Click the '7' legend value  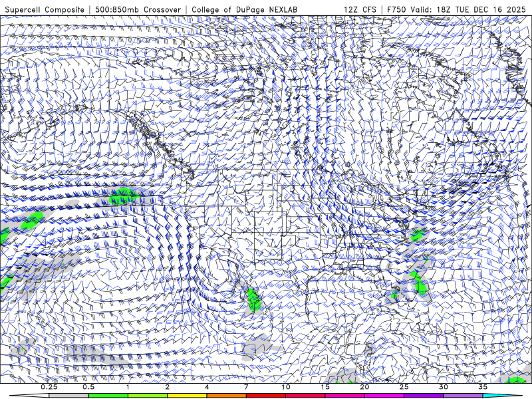pos(246,387)
